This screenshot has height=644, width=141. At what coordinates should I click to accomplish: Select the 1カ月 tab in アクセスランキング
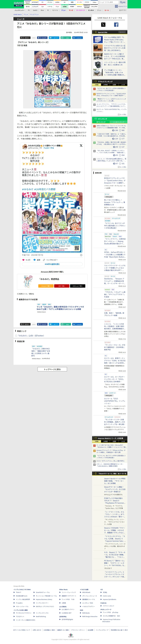click(123, 85)
